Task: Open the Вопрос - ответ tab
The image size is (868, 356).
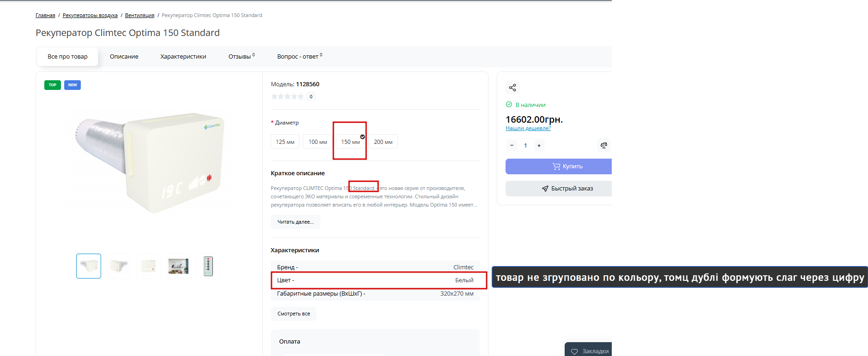Action: tap(300, 57)
